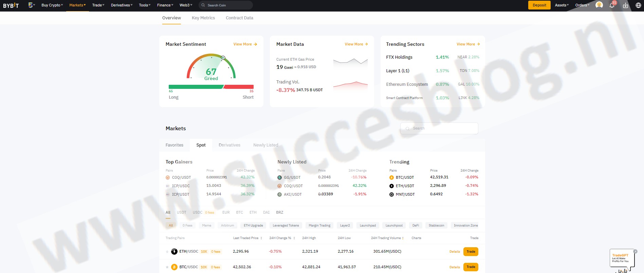Favorite ETH/USDC with the star
644x273 pixels.
tap(167, 252)
